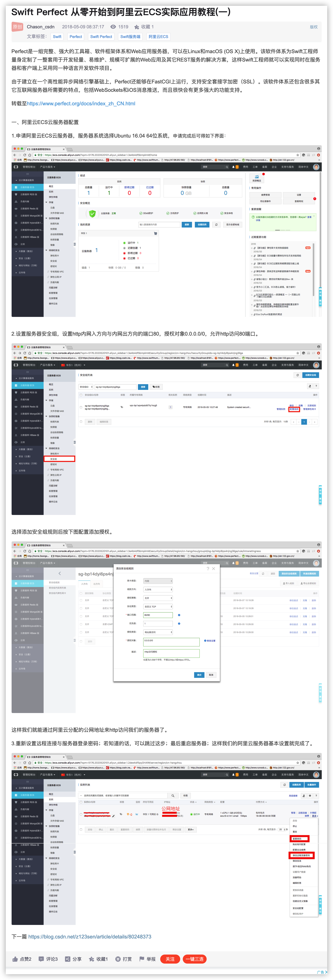Click the publish date 2018-05-09 08:37:17
This screenshot has width=333, height=980.
click(83, 27)
